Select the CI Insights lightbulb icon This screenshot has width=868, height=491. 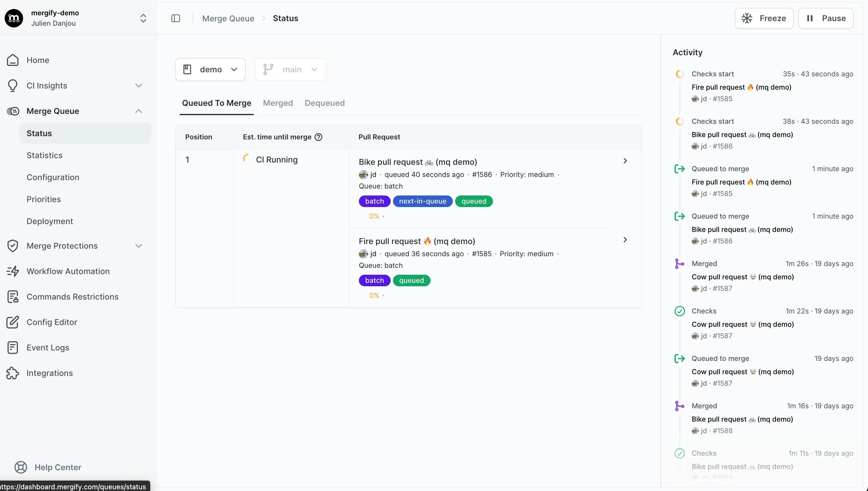coord(13,85)
